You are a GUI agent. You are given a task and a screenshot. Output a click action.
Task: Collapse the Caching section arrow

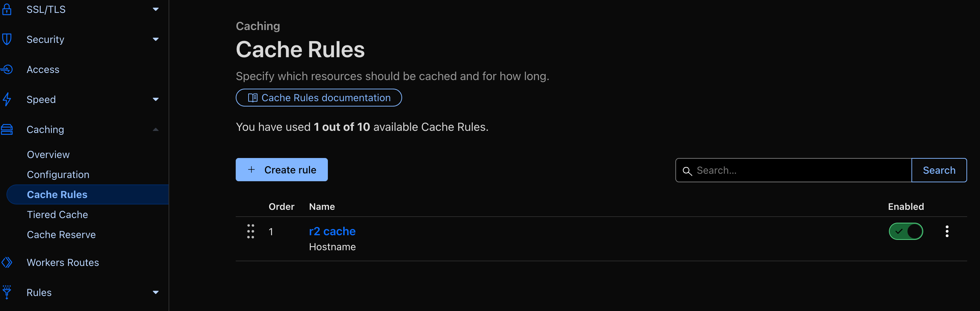pos(156,129)
